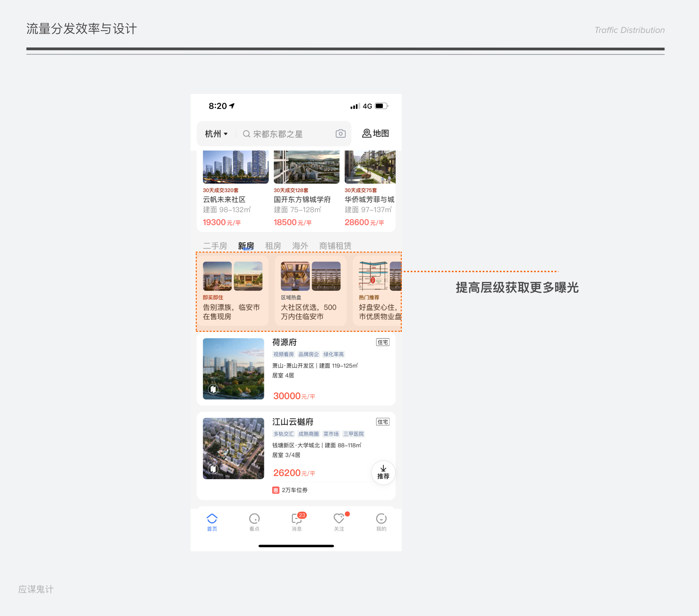Viewport: 699px width, 616px height.
Task: Open the 地图 map view
Action: coord(375,133)
